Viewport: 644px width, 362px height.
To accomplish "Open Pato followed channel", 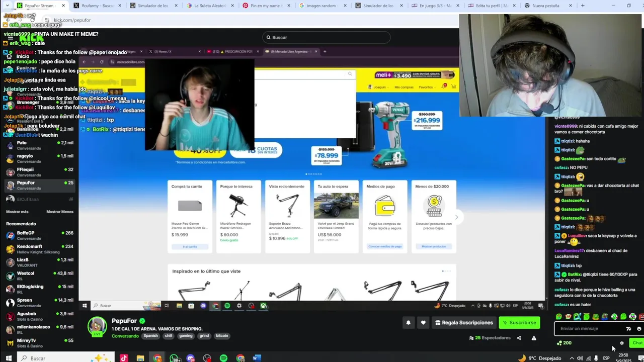I will [39, 145].
